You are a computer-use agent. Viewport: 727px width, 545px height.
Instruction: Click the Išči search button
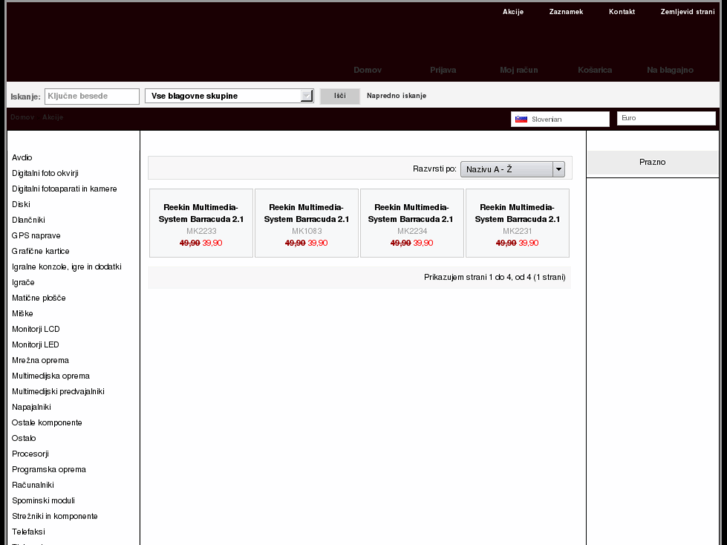pos(340,96)
